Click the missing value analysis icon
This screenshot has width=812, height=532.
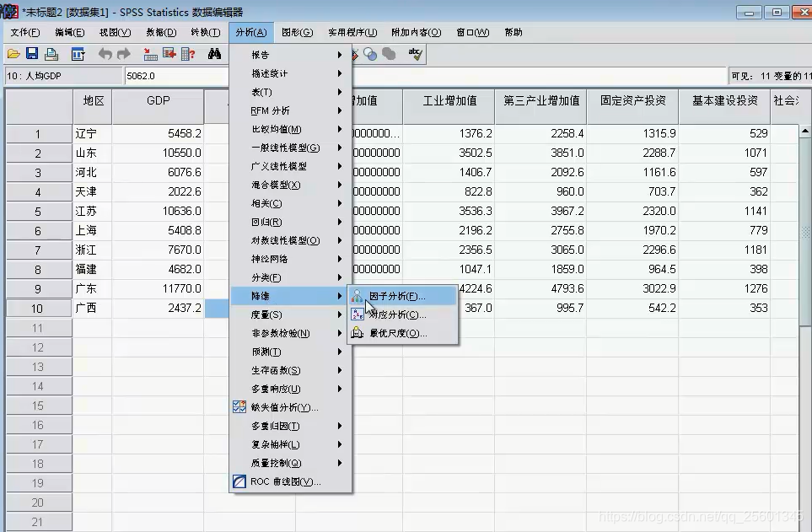239,407
